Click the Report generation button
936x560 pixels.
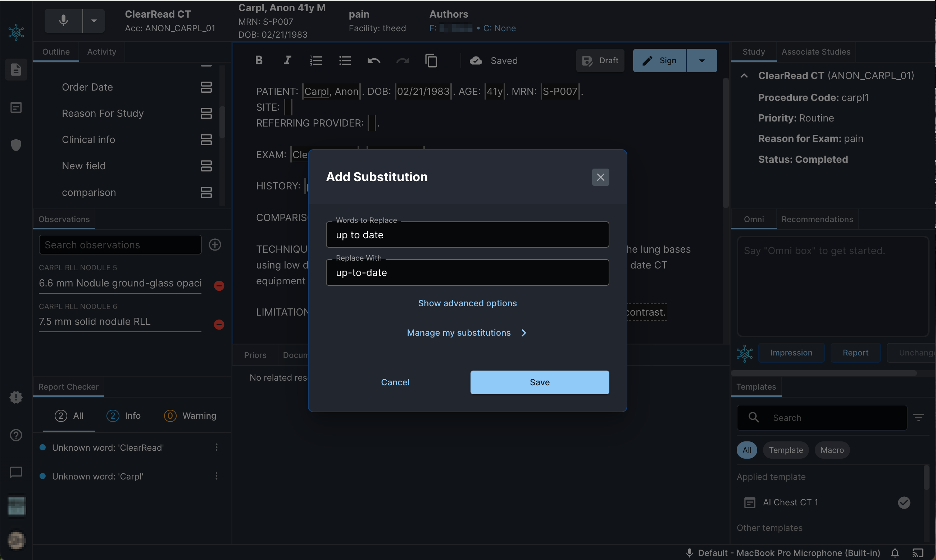pos(855,353)
